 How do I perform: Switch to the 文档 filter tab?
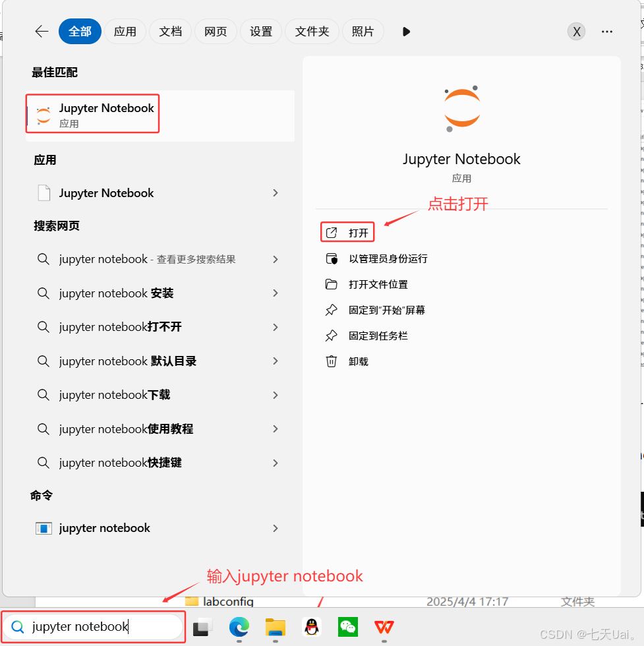coord(170,32)
